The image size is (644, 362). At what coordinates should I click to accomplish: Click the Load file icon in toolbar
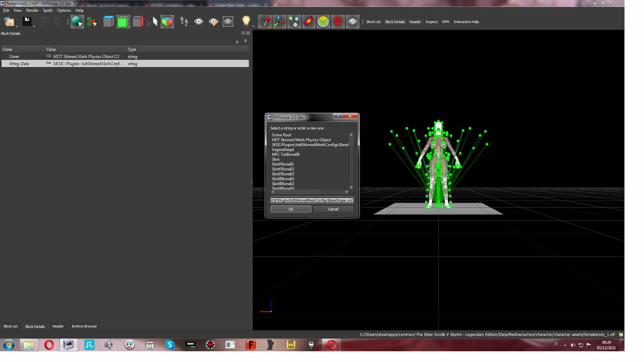click(x=9, y=22)
